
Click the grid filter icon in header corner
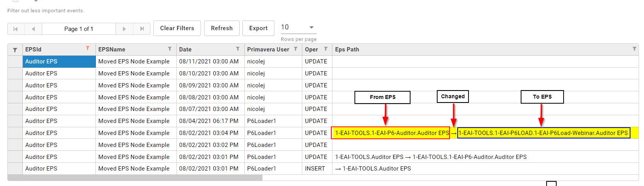coord(15,50)
